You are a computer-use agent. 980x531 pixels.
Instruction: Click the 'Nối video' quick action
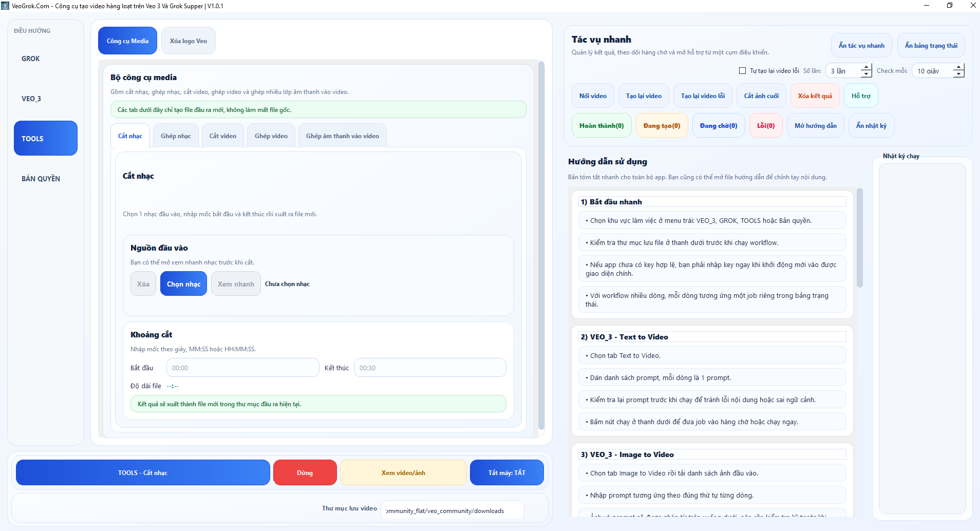pyautogui.click(x=593, y=96)
